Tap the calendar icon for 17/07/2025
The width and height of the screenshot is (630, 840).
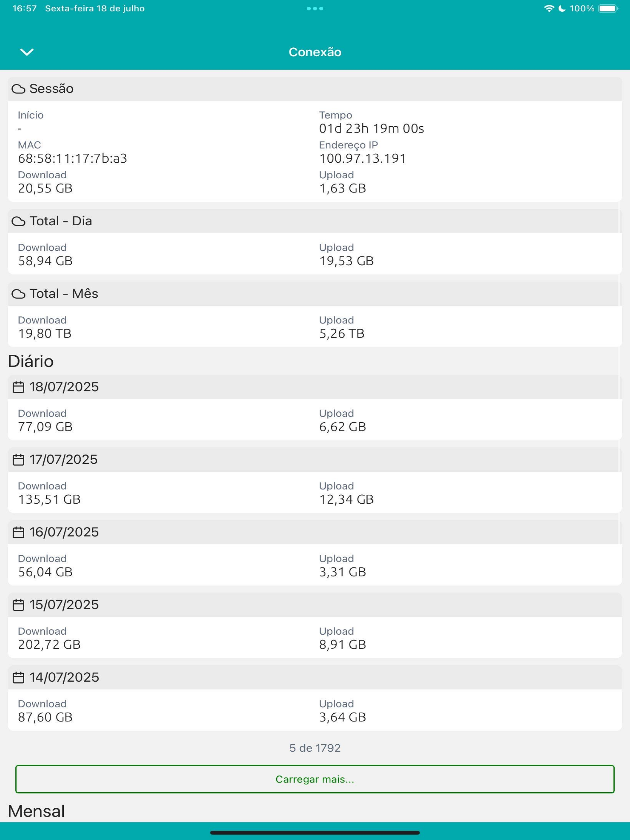click(x=18, y=459)
